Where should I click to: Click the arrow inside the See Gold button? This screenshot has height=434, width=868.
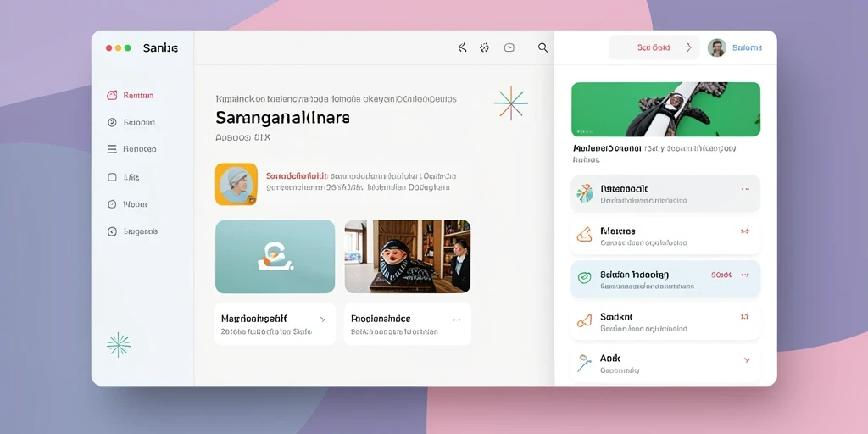[x=688, y=47]
